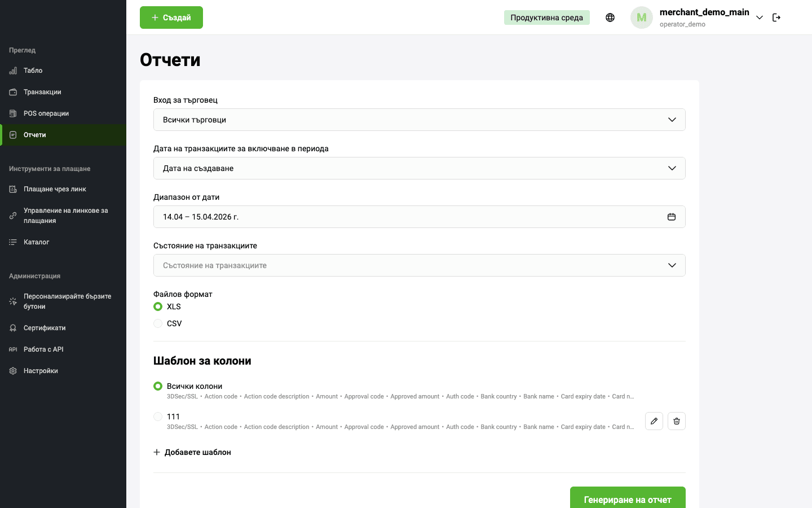Expand Състояние на транзакциите dropdown
Screen dimensions: 812x508
click(x=419, y=265)
